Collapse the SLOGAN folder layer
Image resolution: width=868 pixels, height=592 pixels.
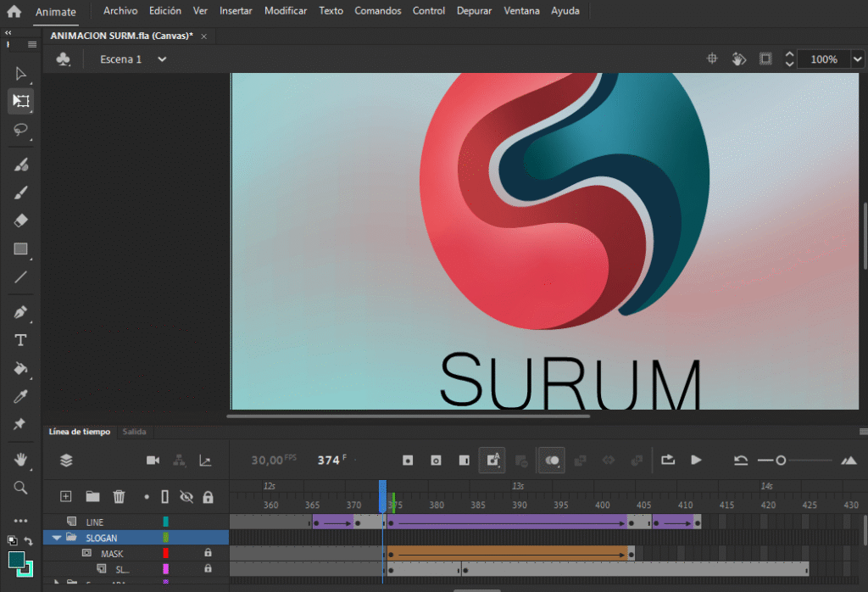pos(58,538)
